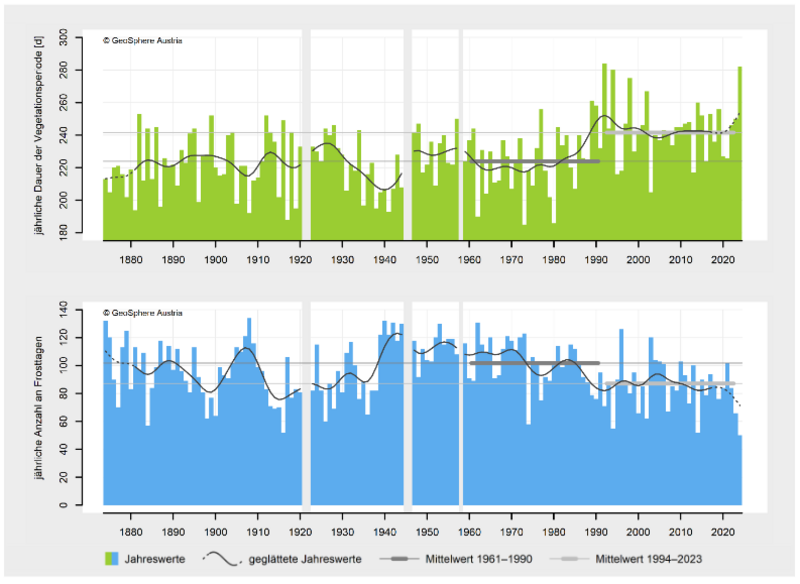
Task: Click the last, shortest blue bar at far right
Action: [x=740, y=470]
